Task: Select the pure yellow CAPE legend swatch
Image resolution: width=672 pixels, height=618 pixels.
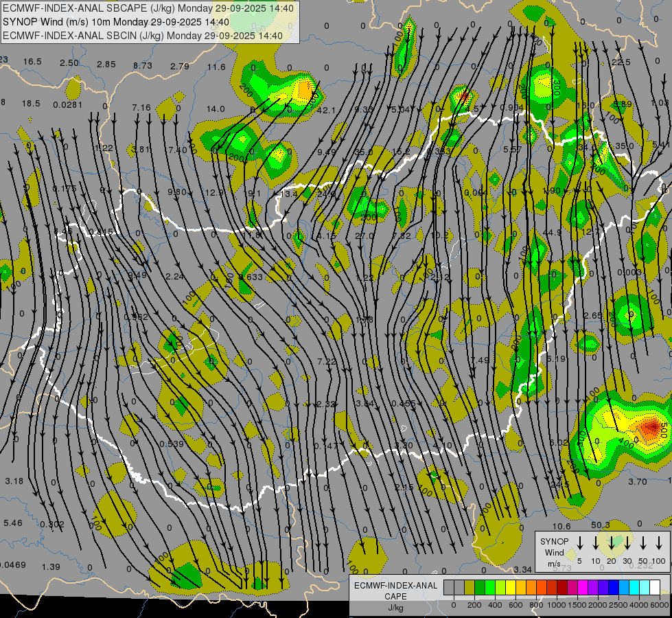Action: click(511, 587)
